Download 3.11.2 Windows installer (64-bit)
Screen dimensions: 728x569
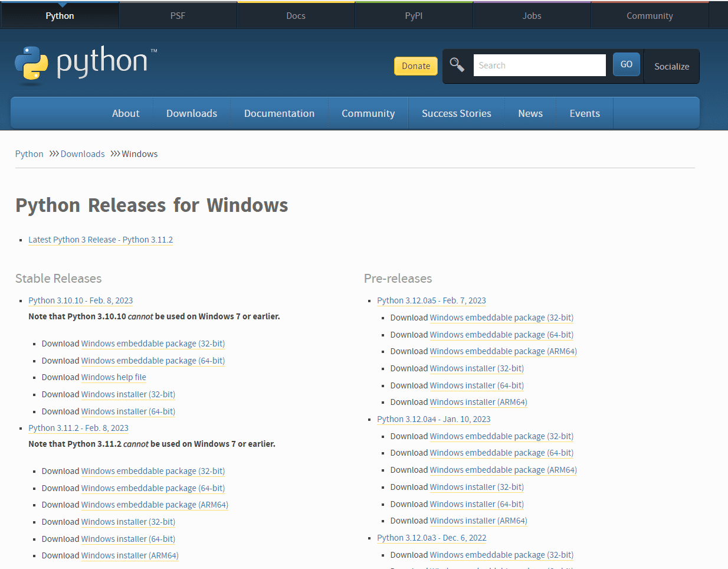click(x=128, y=539)
